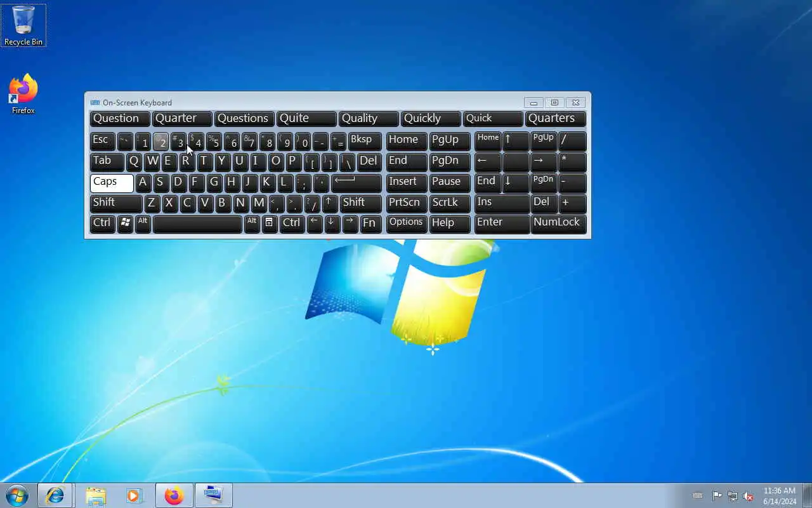Choose the prediction word Quick
Image resolution: width=812 pixels, height=508 pixels.
(x=493, y=119)
